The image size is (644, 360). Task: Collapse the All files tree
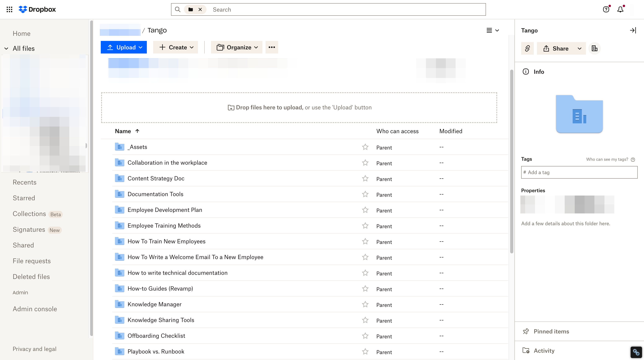pos(6,48)
